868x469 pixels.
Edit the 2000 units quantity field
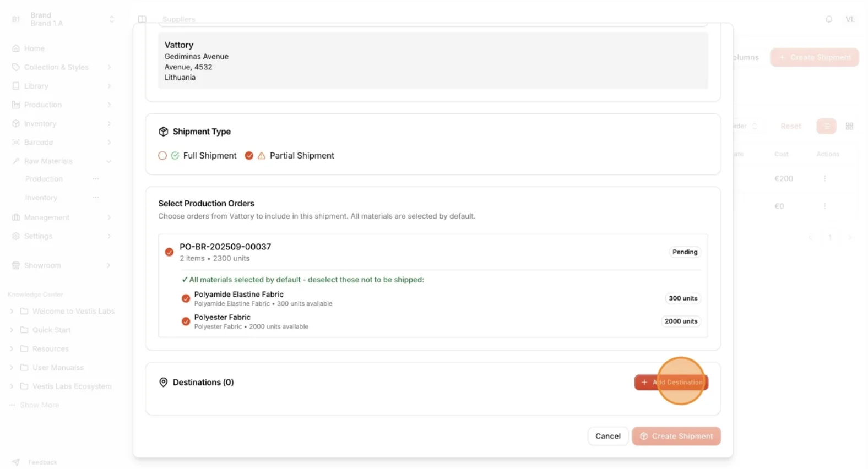click(x=681, y=321)
